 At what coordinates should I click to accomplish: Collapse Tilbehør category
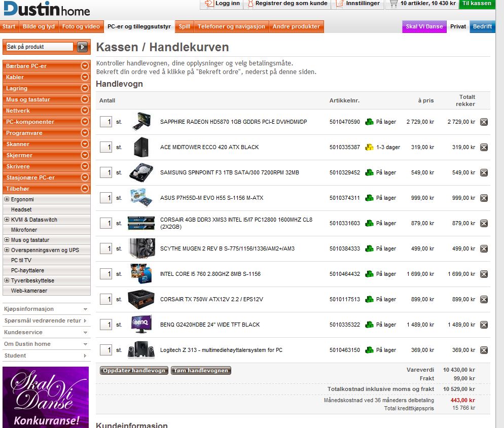pos(85,189)
